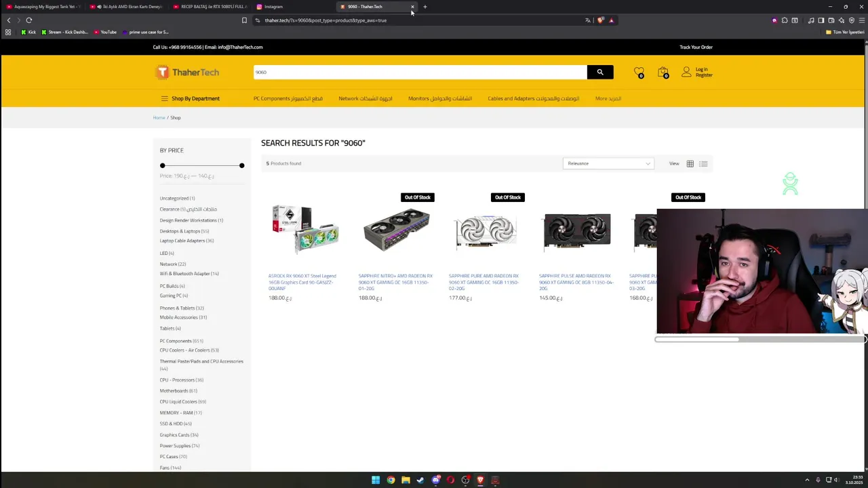
Task: Select the CPU - Processors (36) category
Action: point(181,380)
